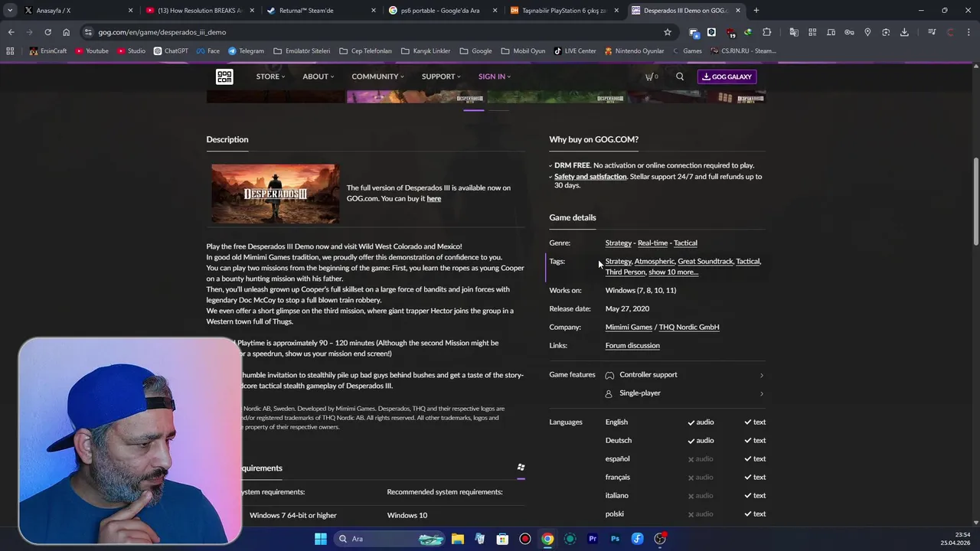This screenshot has height=551, width=980.
Task: Open the Youtube bookmark
Action: [92, 51]
